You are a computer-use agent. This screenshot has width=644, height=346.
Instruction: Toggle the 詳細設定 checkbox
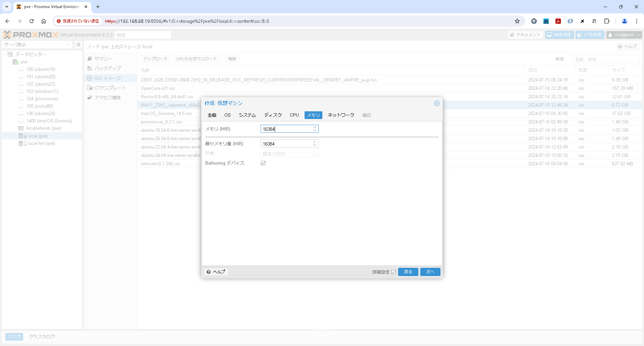[394, 272]
